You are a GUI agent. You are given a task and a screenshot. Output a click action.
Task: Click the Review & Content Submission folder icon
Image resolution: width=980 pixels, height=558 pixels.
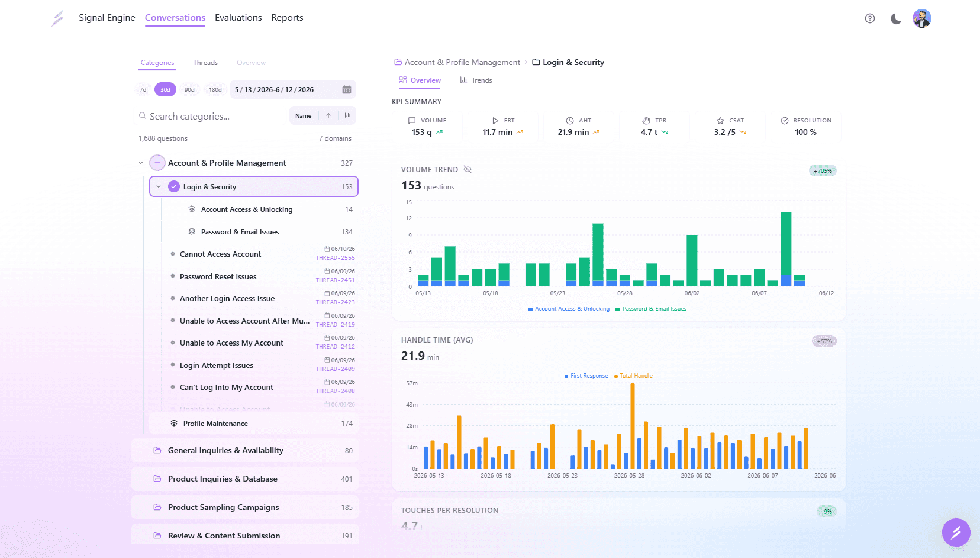(157, 536)
